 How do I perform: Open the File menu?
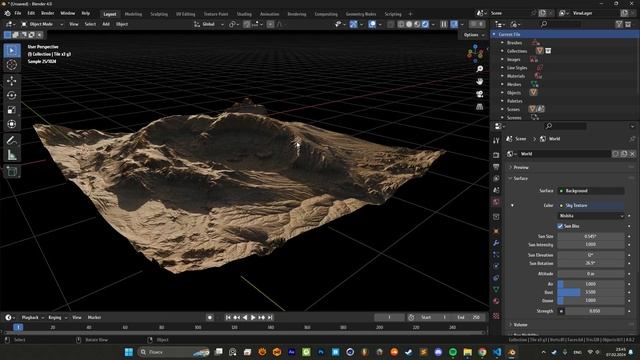[18, 13]
